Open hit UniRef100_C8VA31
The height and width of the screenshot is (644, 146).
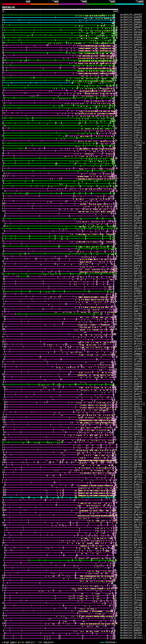tap(131, 530)
